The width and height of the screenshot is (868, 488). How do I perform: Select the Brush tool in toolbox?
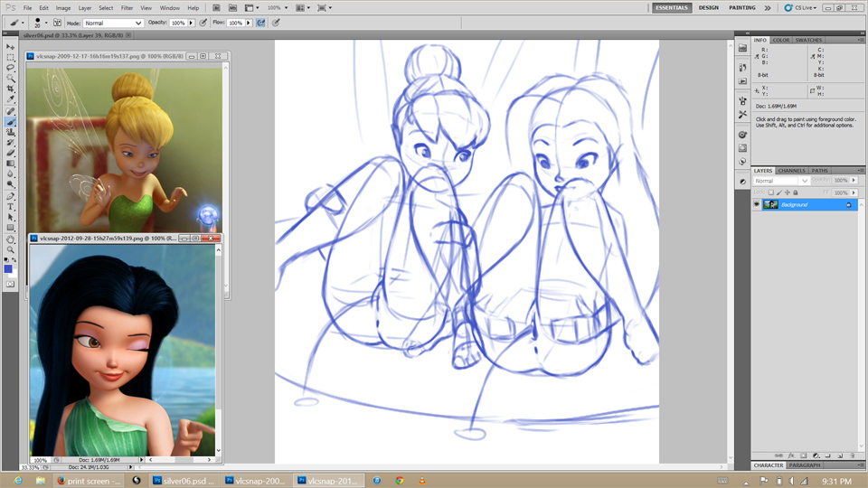(x=11, y=122)
